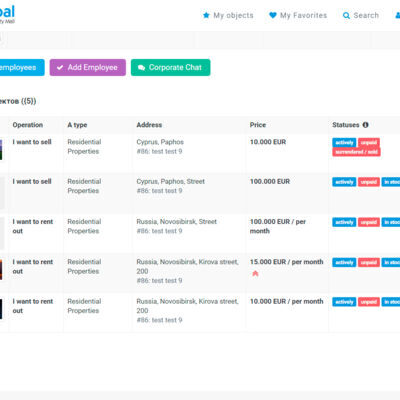The height and width of the screenshot is (400, 400).
Task: Click the 'actively' badge in first row
Action: [x=344, y=143]
